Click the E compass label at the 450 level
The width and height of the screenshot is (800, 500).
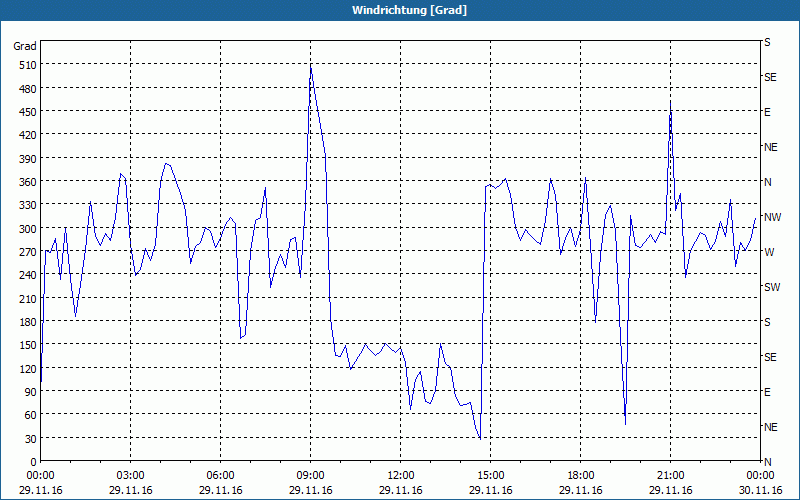[767, 112]
